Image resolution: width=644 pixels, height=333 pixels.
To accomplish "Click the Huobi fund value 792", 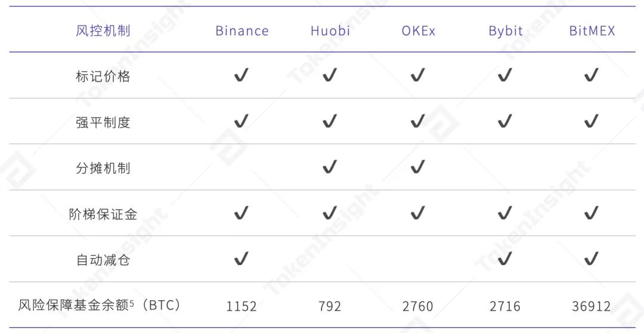I will click(330, 306).
